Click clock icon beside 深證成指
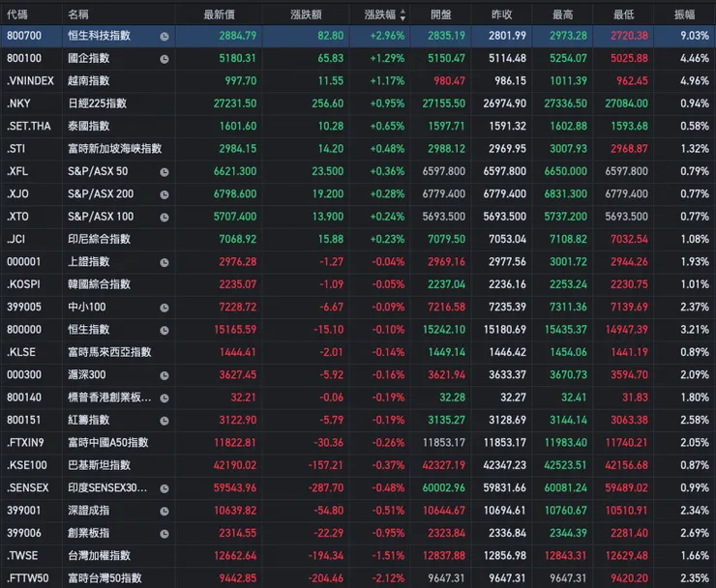This screenshot has height=588, width=716. [x=164, y=512]
